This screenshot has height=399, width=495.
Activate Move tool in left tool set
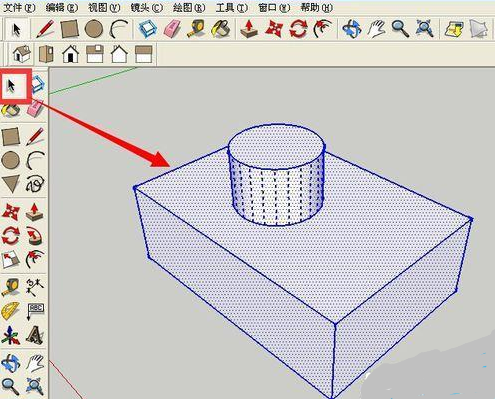click(11, 212)
